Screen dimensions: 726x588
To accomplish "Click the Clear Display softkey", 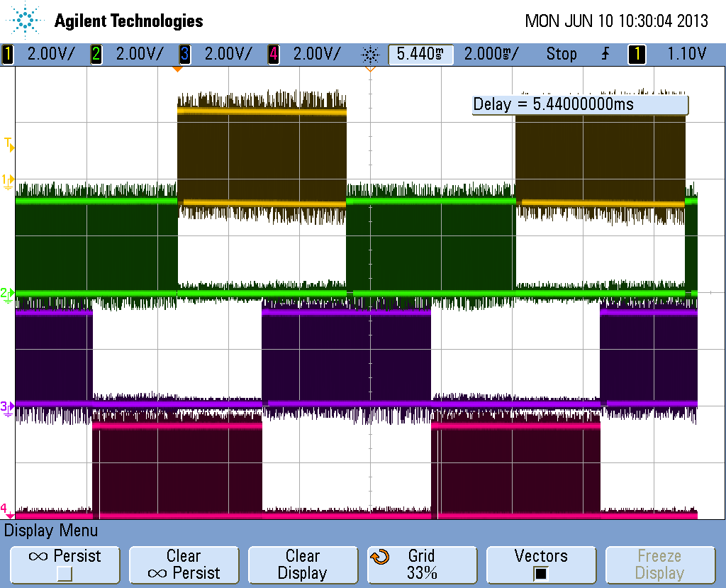I will [x=303, y=565].
